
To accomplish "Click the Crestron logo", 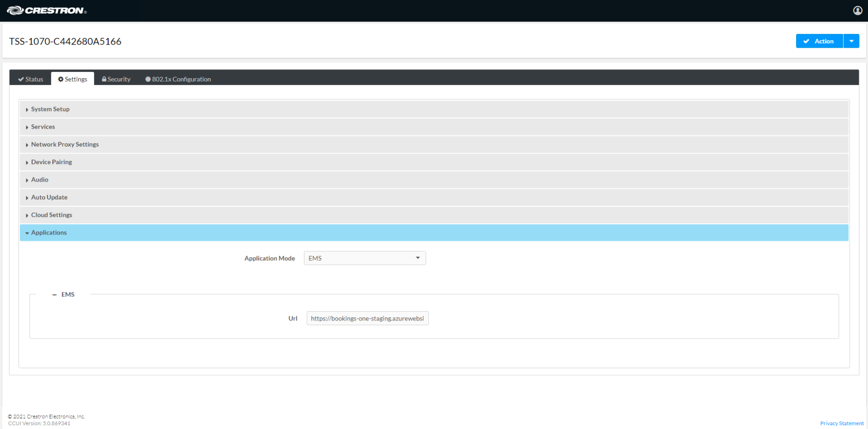I will coord(47,11).
